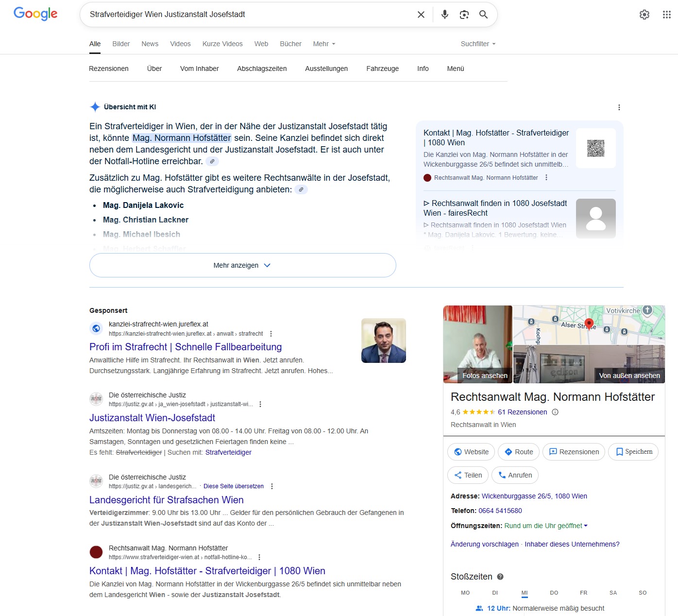Viewport: 678px width, 616px height.
Task: Open Google Lens image search icon
Action: coord(464,15)
